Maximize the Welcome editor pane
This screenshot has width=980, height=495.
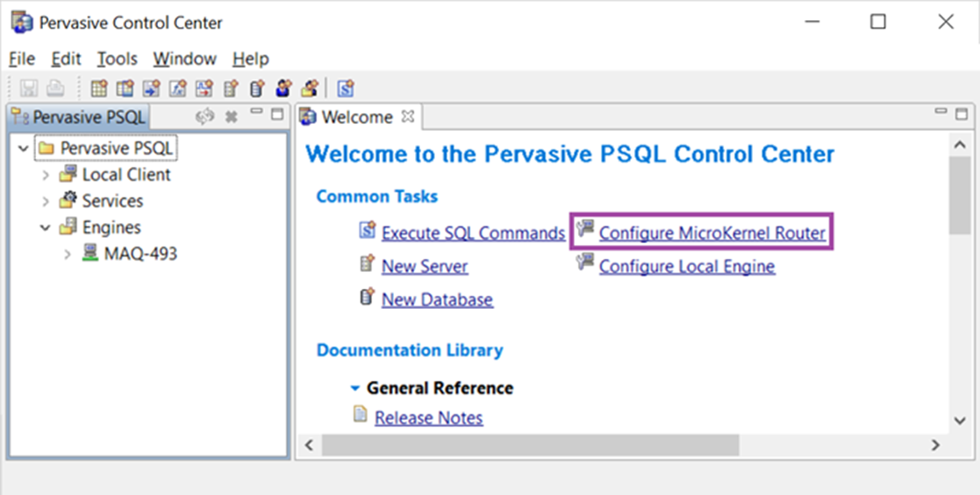[x=962, y=114]
